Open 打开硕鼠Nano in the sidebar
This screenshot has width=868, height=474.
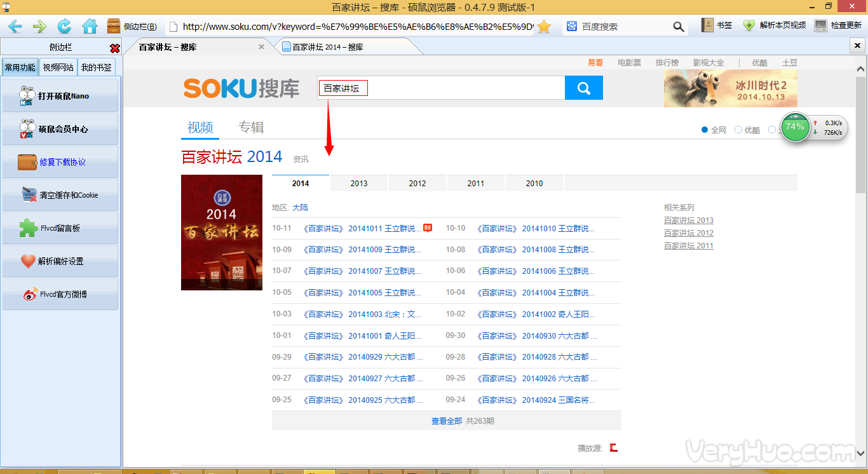(x=60, y=96)
